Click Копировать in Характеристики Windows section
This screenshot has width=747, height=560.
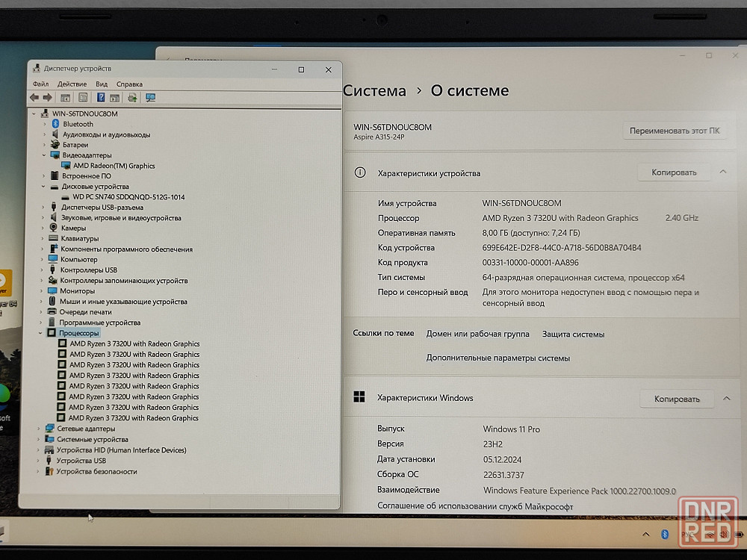(677, 399)
